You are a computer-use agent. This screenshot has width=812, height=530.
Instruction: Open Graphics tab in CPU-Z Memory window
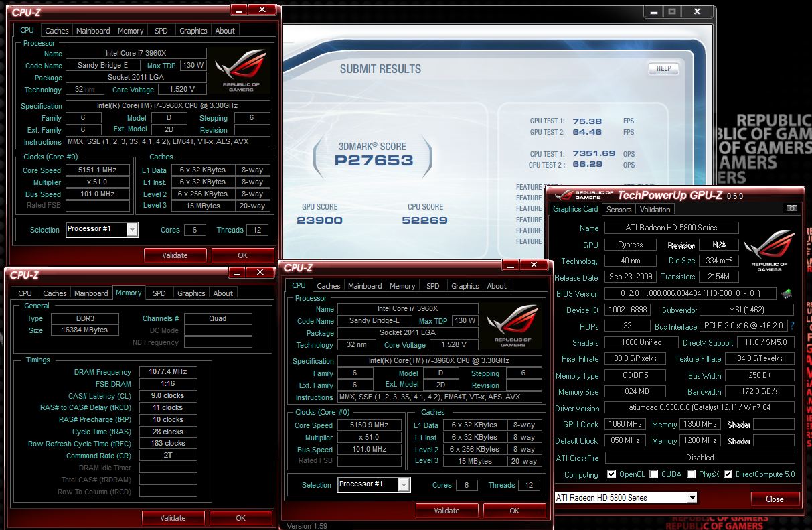191,293
